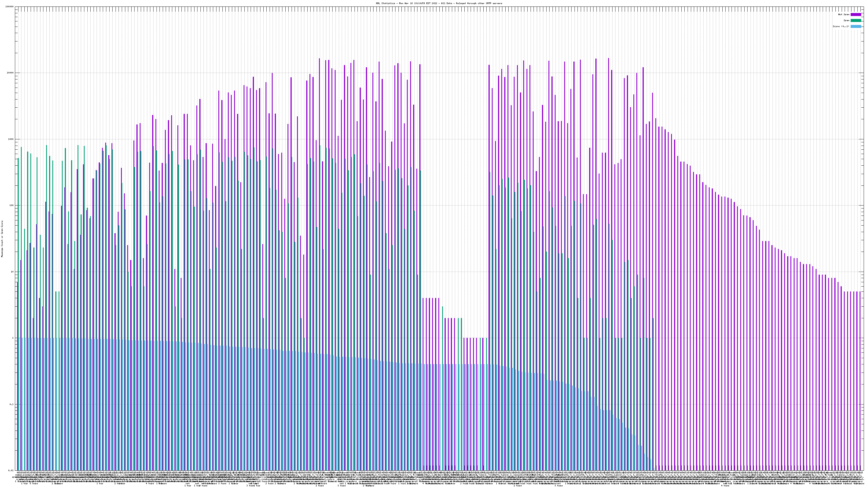The width and height of the screenshot is (868, 488).
Task: Click the 1000 y-axis tick label
Action: 11,139
